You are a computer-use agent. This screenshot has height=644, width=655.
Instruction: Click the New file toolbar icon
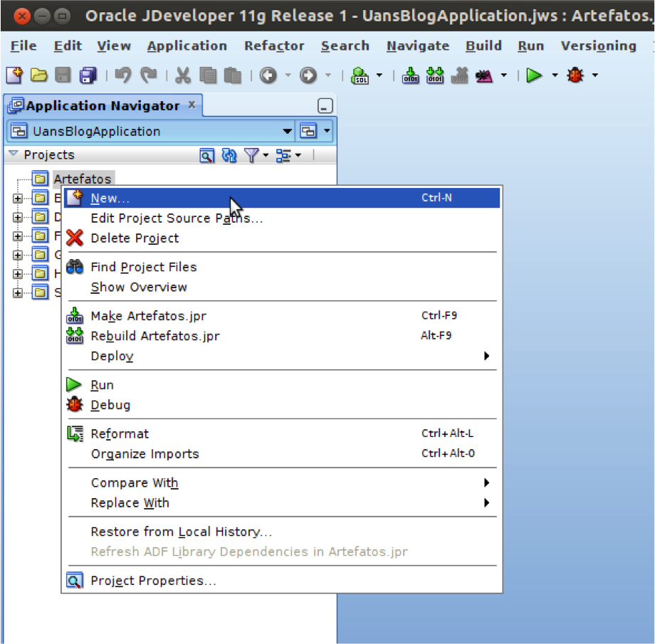(15, 75)
